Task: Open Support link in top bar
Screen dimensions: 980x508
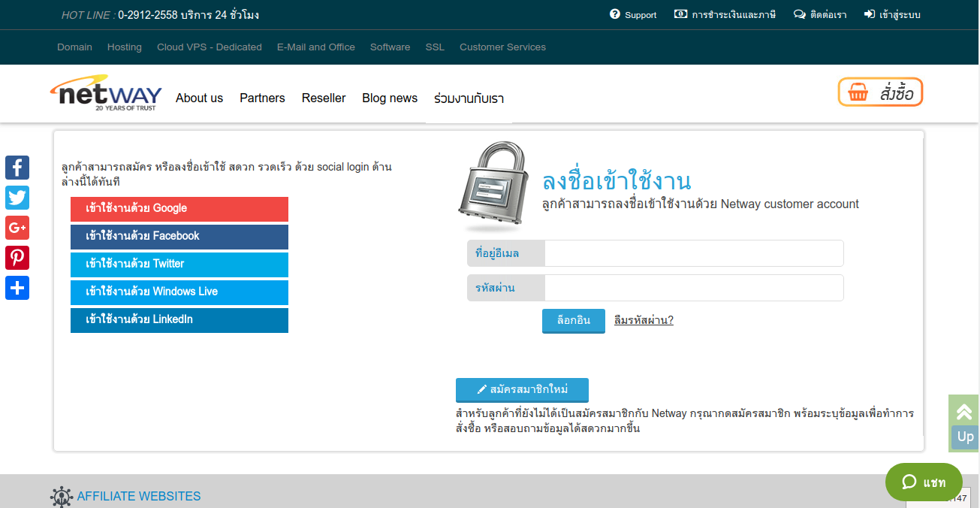Action: point(633,15)
